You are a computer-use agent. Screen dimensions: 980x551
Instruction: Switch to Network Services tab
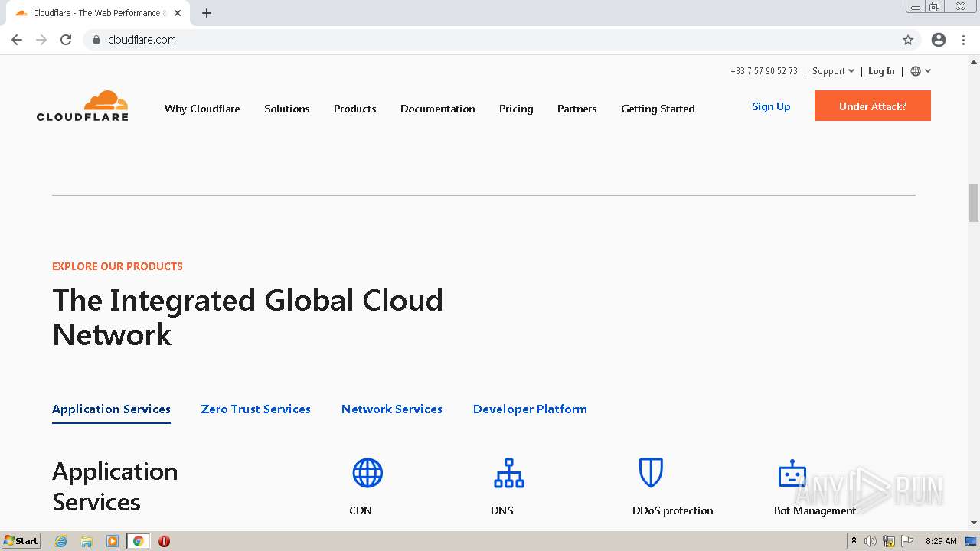(392, 409)
